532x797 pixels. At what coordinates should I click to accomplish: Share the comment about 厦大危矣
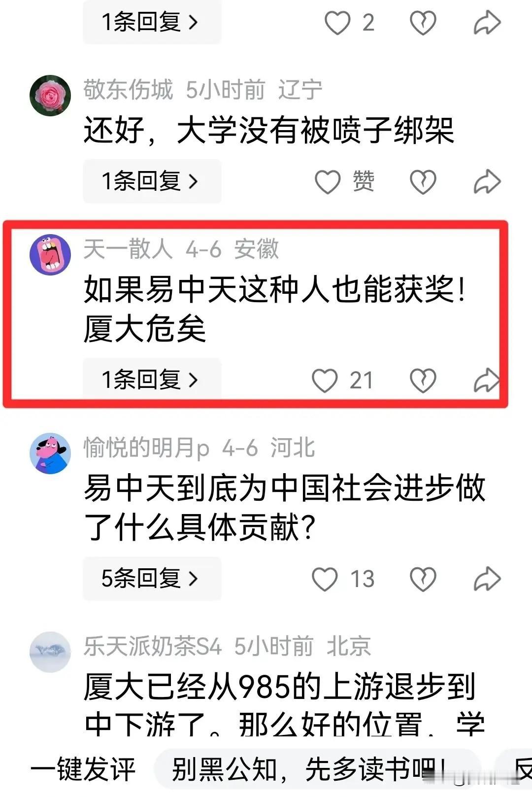coord(487,381)
